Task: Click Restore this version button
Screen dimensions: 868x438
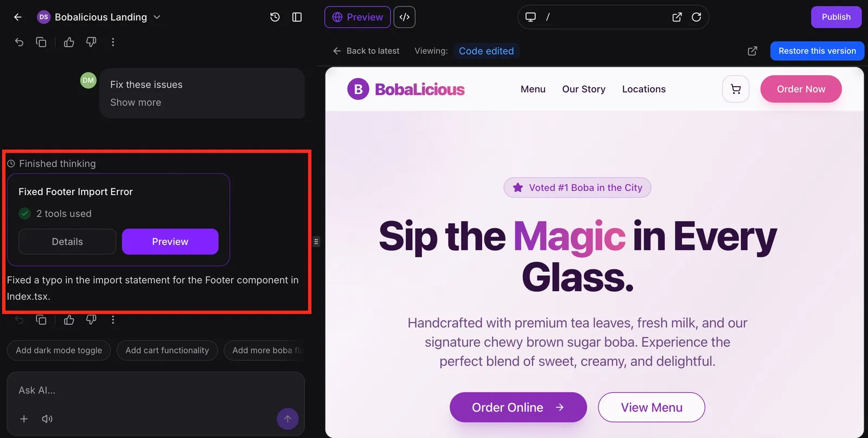Action: tap(817, 51)
